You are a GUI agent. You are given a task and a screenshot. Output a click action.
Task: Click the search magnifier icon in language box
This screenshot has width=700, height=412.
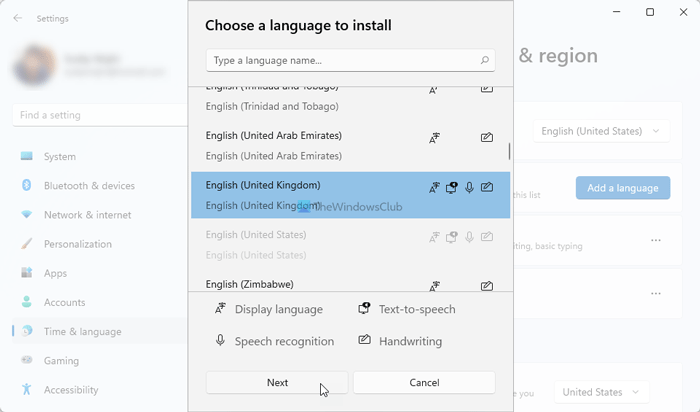pyautogui.click(x=485, y=61)
